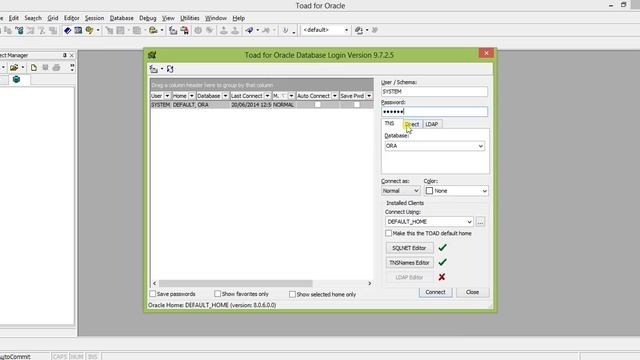This screenshot has width=640, height=360.
Task: Toggle Save Pwd checkbox in SYSTEM row
Action: coord(356,105)
